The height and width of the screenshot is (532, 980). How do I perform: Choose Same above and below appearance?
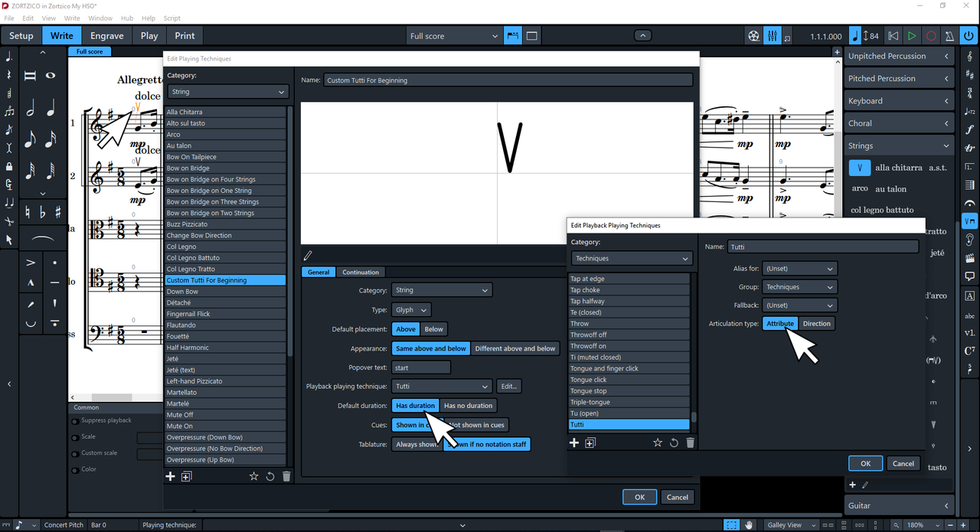(431, 348)
